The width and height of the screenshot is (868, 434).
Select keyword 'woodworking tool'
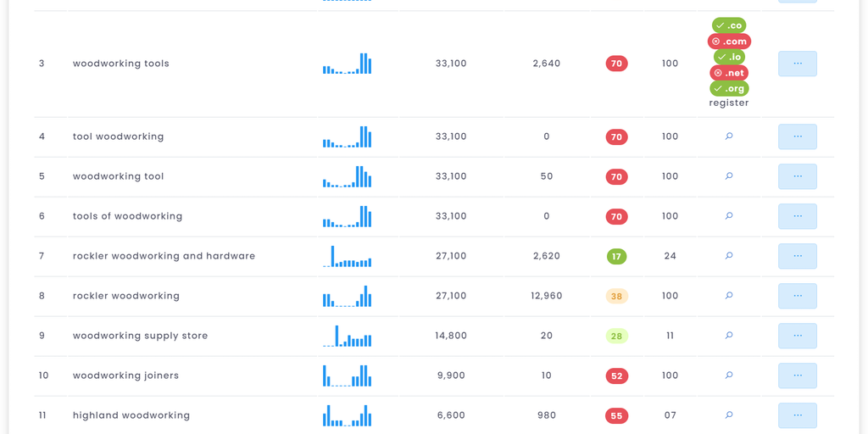click(x=118, y=176)
